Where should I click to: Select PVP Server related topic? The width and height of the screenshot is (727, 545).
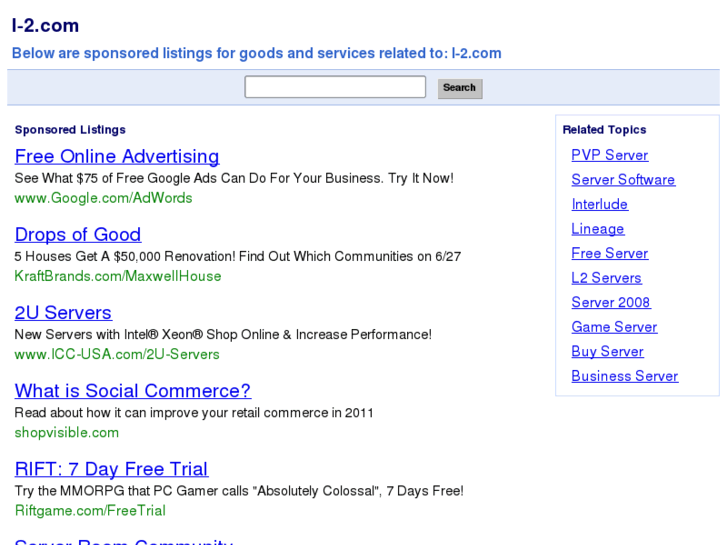point(610,155)
